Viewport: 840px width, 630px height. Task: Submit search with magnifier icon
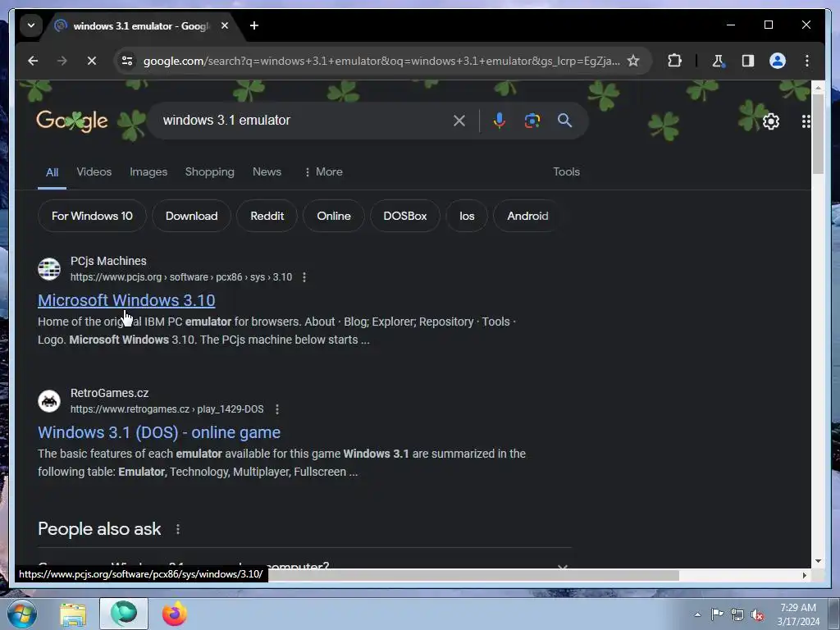(x=564, y=121)
